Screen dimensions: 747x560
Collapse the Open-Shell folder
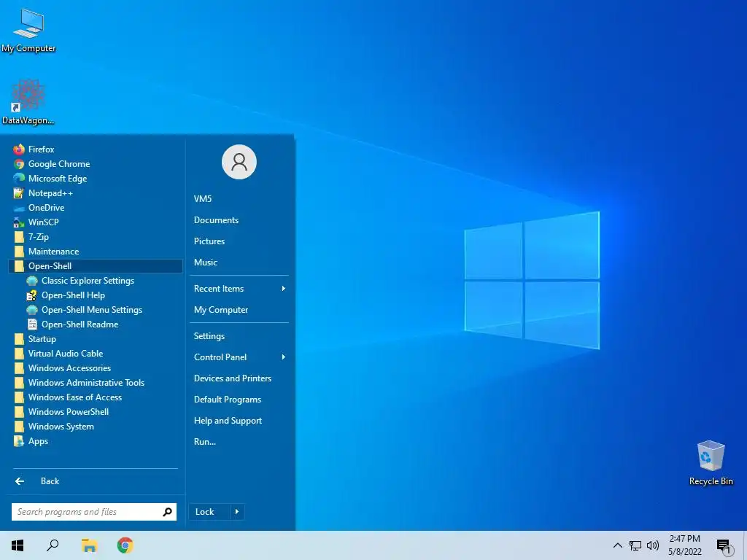pyautogui.click(x=96, y=266)
